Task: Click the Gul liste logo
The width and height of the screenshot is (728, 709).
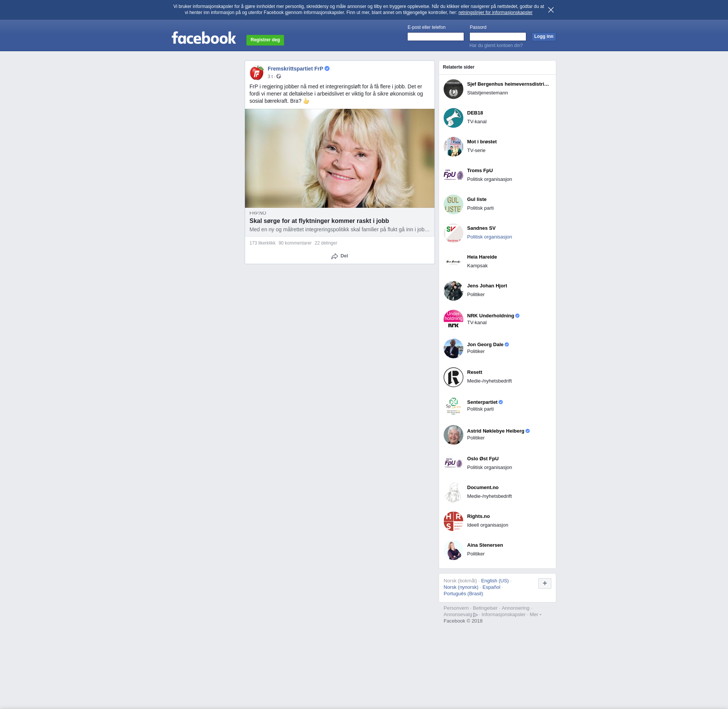Action: (x=453, y=204)
